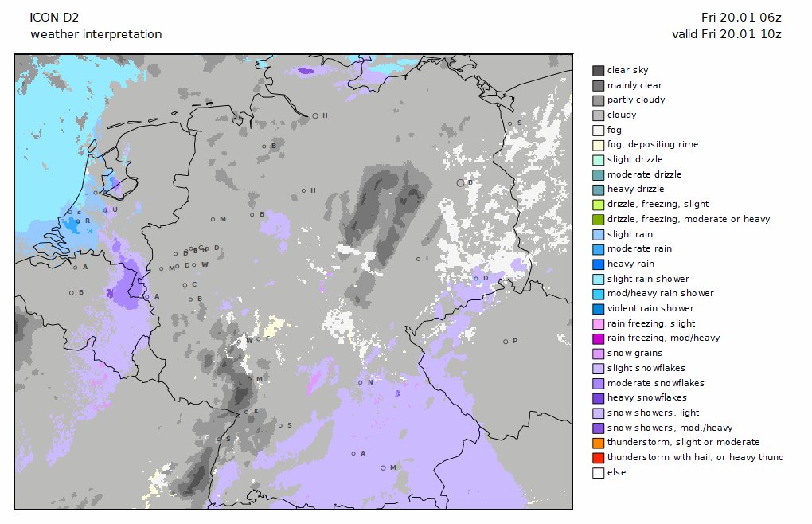Click the 'valid Fri 20.01 10z' timestamp
812x524 pixels.
click(727, 35)
